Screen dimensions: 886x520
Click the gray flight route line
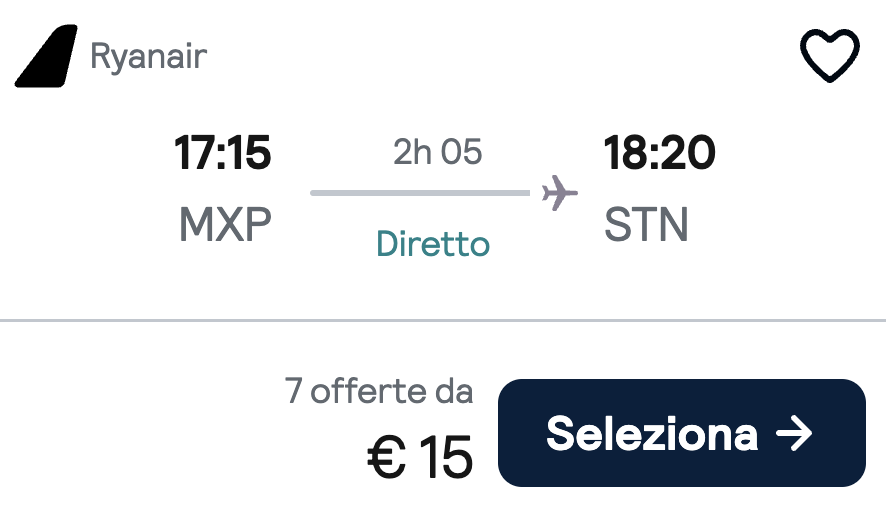coord(420,193)
